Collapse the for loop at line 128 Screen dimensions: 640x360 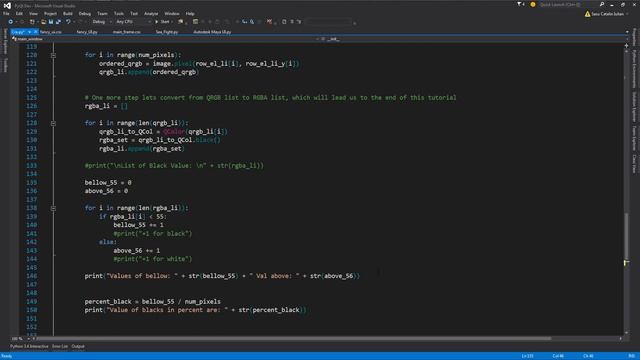click(x=53, y=123)
